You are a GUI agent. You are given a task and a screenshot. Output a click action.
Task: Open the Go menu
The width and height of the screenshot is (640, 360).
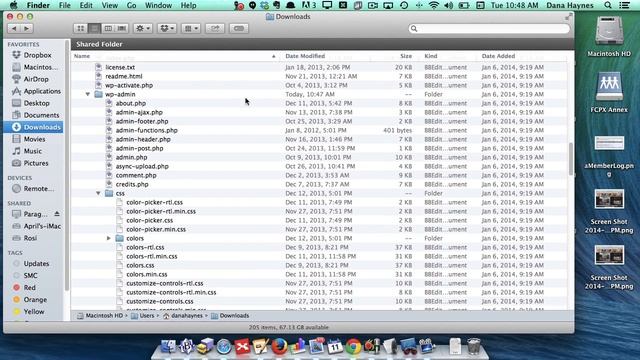click(x=131, y=5)
